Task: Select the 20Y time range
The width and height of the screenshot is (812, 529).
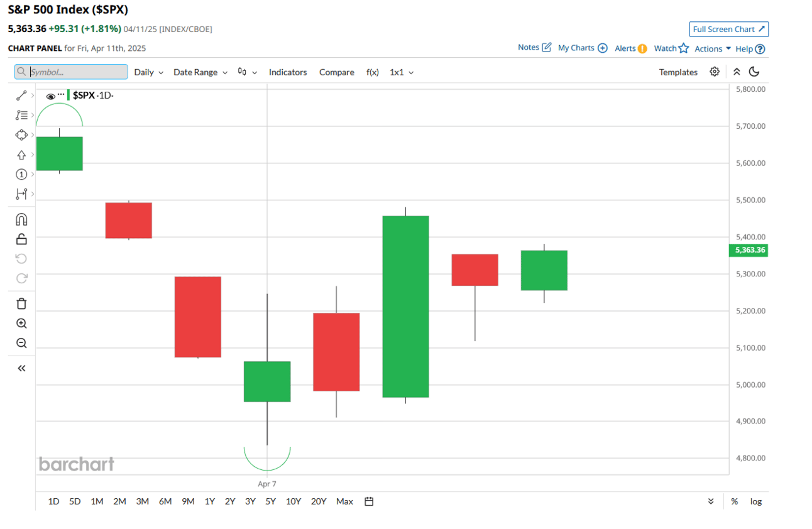Action: click(319, 501)
